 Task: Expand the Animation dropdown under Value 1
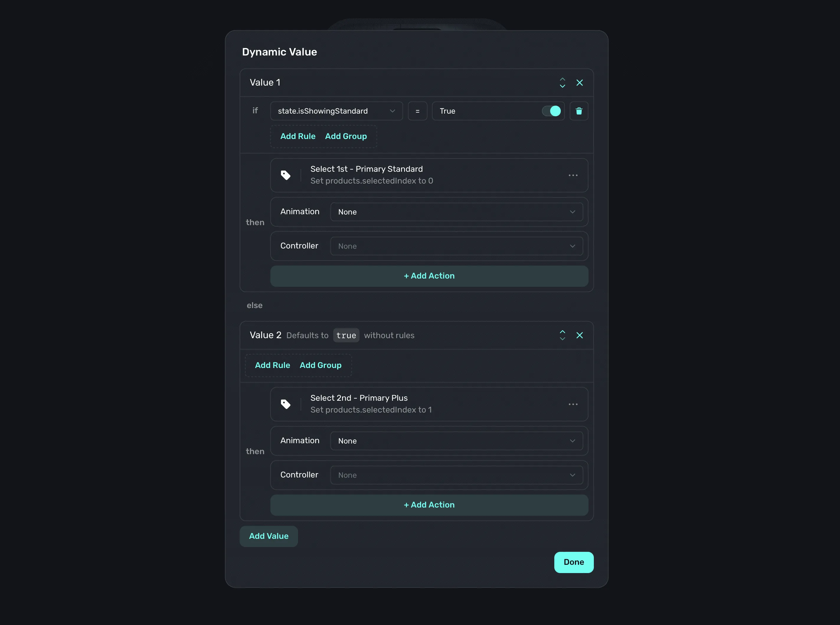pyautogui.click(x=456, y=212)
